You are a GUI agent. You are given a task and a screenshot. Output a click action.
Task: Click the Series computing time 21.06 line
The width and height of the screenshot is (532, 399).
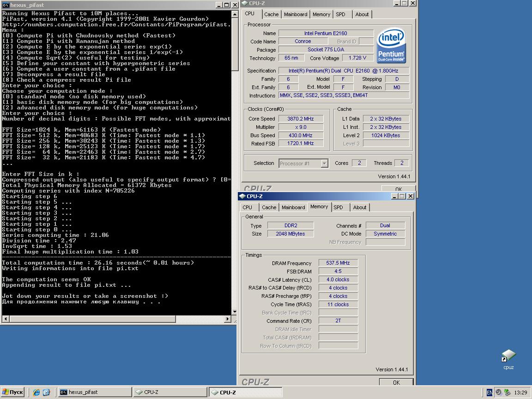[x=55, y=235]
